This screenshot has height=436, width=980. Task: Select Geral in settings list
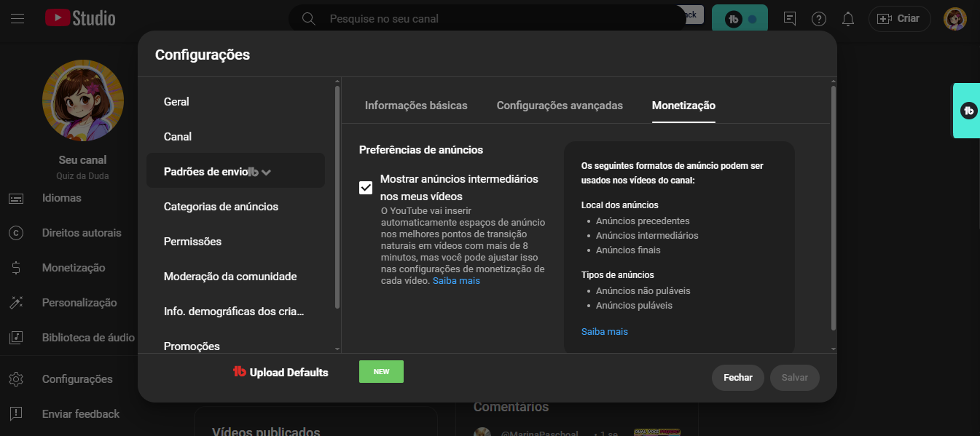tap(235, 102)
